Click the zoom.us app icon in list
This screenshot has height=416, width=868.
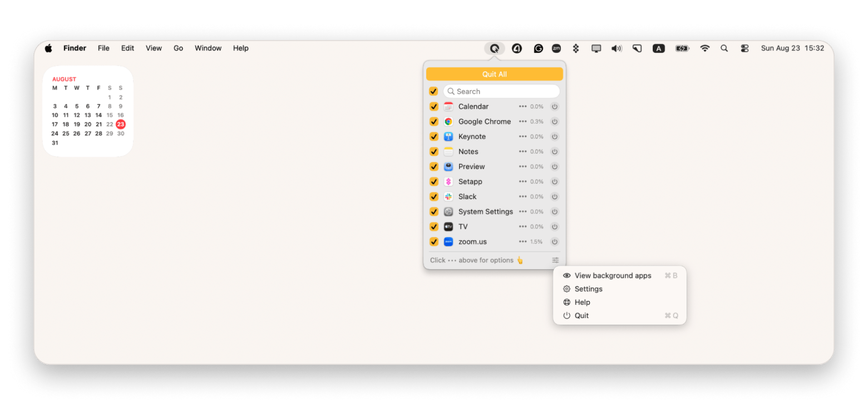(x=448, y=242)
